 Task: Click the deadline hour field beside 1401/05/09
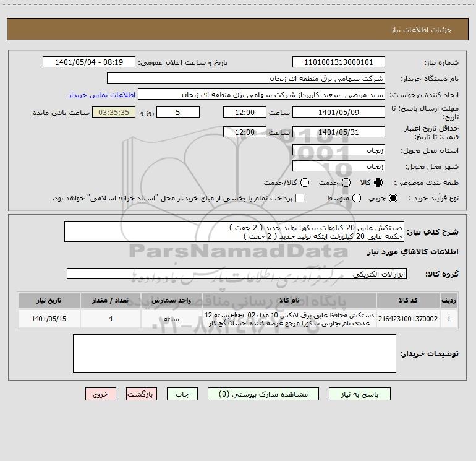245,112
